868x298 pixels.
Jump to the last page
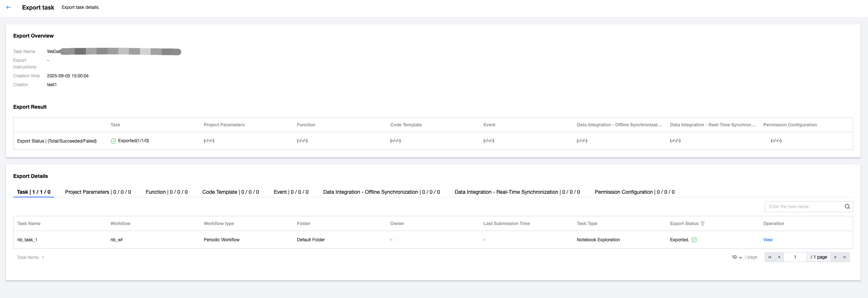tap(845, 257)
